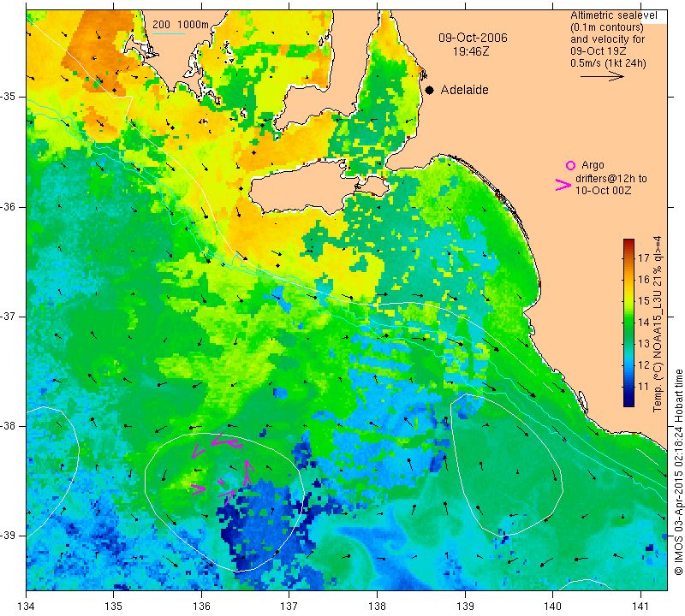The image size is (685, 616).
Task: Click the cyan depth contour legend line
Action: [x=169, y=33]
